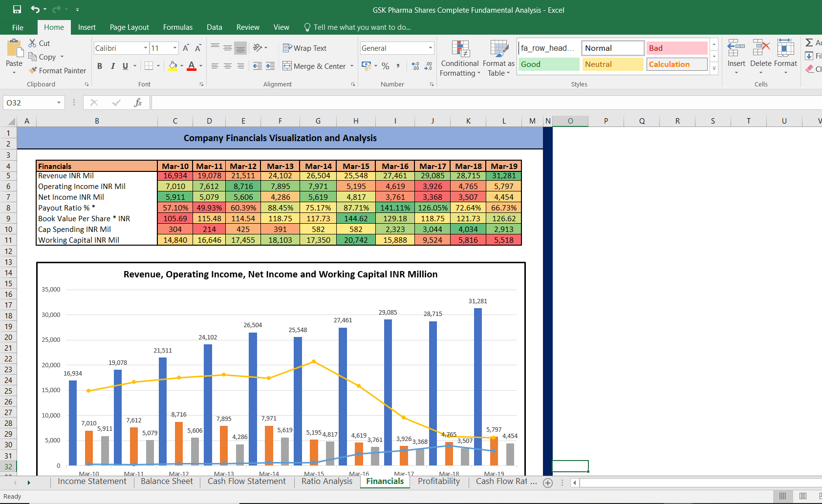Open the Calibri font name dropdown
822x504 pixels.
tap(146, 48)
